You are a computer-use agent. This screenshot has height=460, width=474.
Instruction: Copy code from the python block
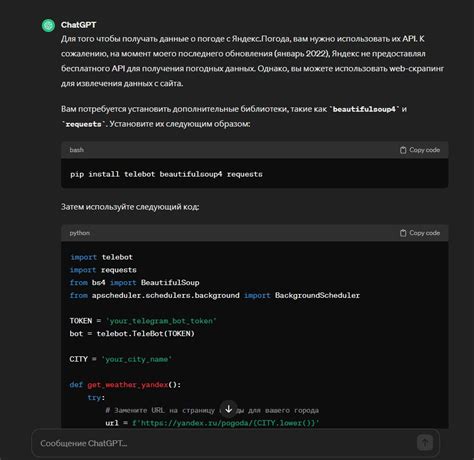420,233
